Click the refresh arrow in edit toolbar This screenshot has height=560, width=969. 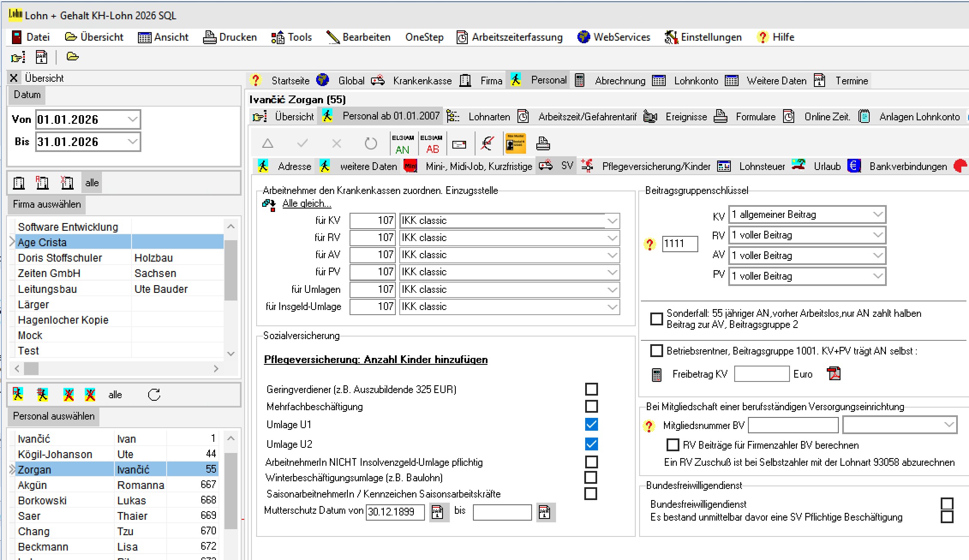pos(371,143)
